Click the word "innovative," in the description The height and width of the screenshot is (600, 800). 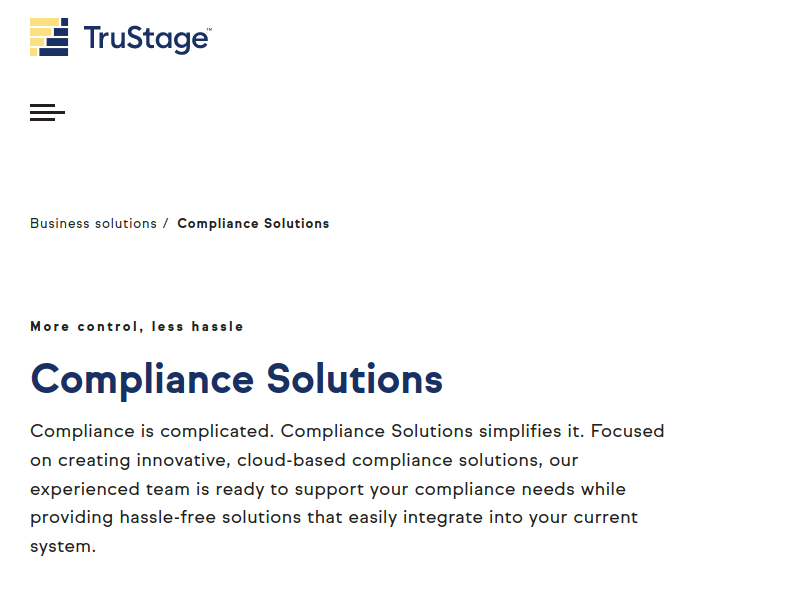184,460
